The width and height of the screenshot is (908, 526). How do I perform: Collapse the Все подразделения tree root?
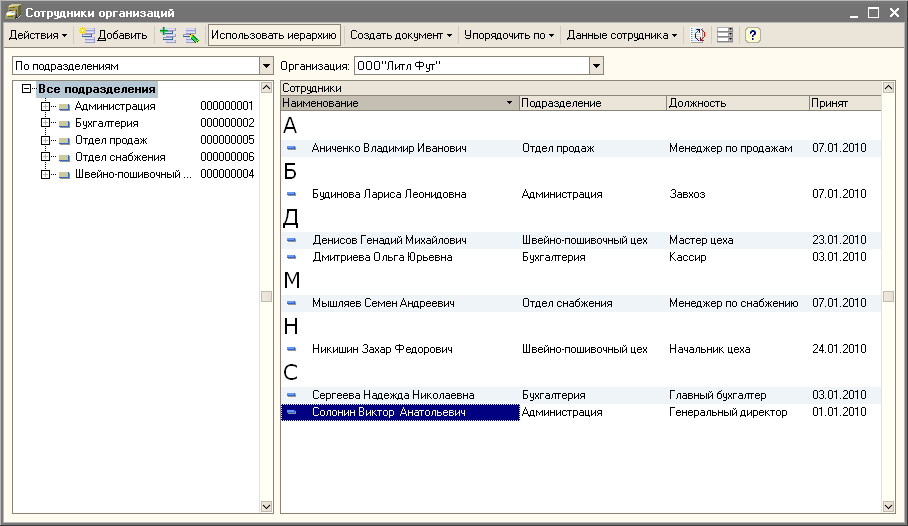point(27,89)
